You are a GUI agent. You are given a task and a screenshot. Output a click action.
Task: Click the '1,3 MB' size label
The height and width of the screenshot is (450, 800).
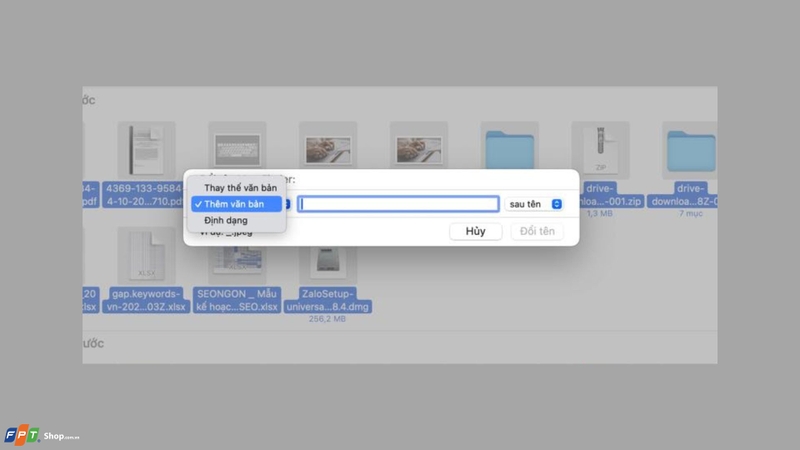599,213
